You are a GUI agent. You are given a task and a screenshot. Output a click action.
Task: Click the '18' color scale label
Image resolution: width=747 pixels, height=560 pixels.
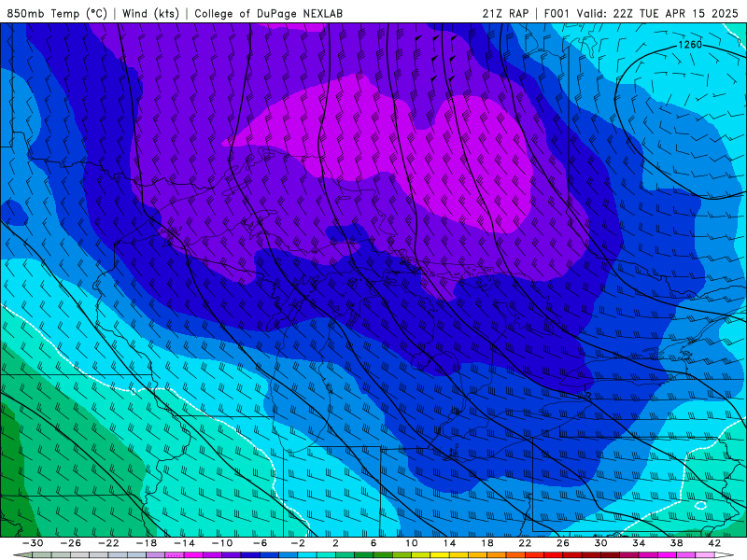486,543
